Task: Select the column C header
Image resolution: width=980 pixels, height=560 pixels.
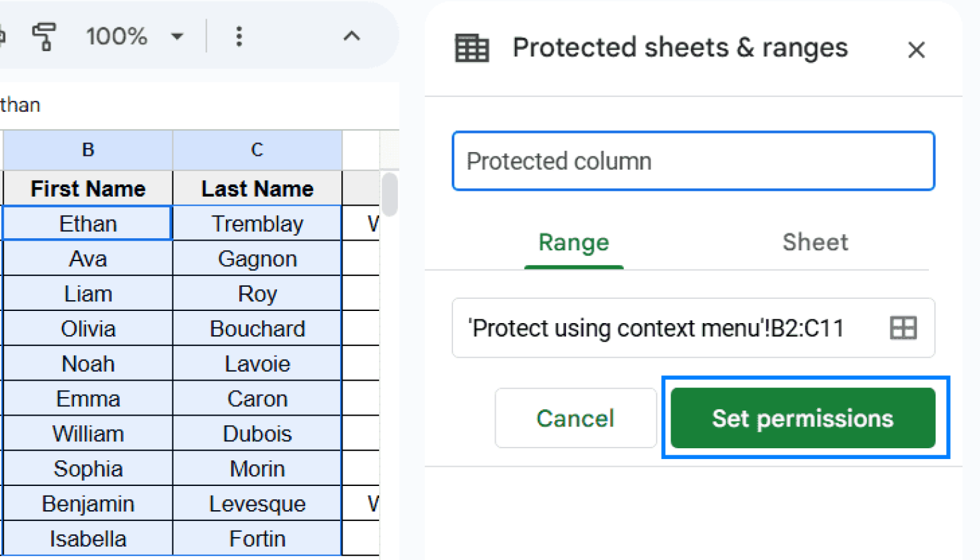Action: pos(256,149)
